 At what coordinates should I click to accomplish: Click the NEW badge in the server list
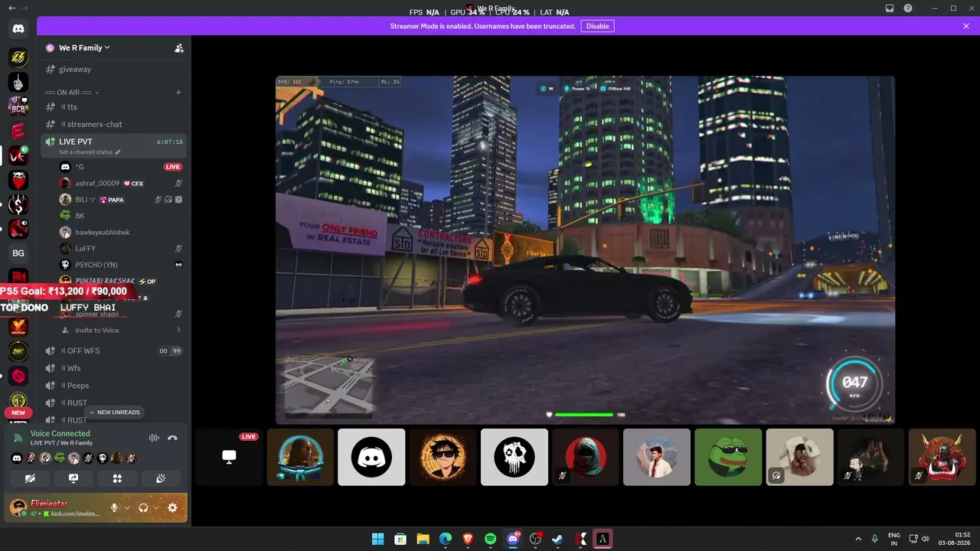(x=18, y=412)
